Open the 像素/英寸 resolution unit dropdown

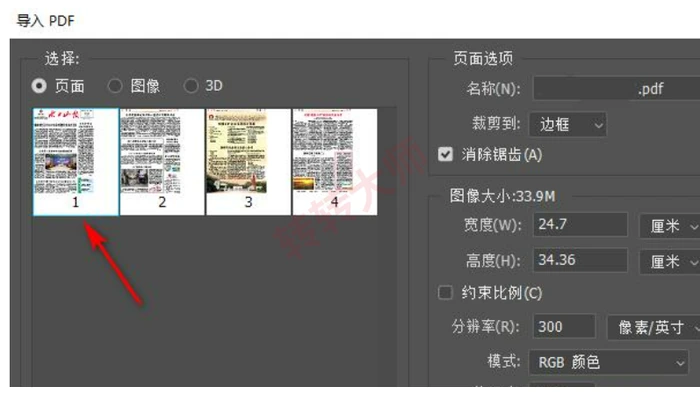[653, 327]
